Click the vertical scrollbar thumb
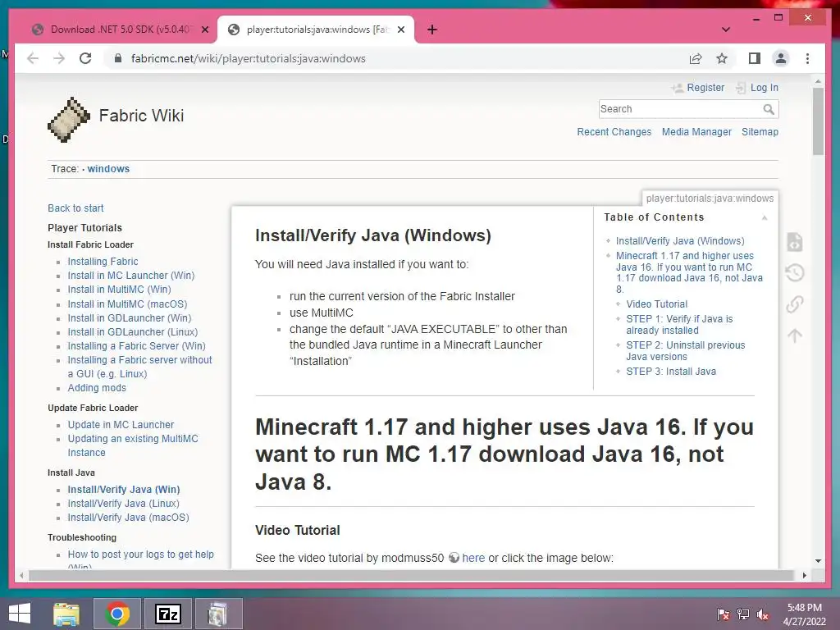Image resolution: width=840 pixels, height=630 pixels. coord(818,121)
